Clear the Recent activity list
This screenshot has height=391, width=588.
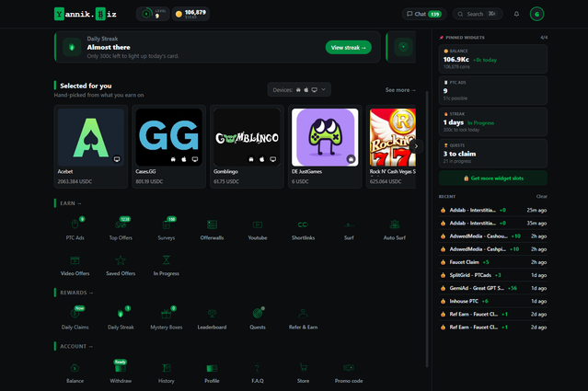pos(541,197)
